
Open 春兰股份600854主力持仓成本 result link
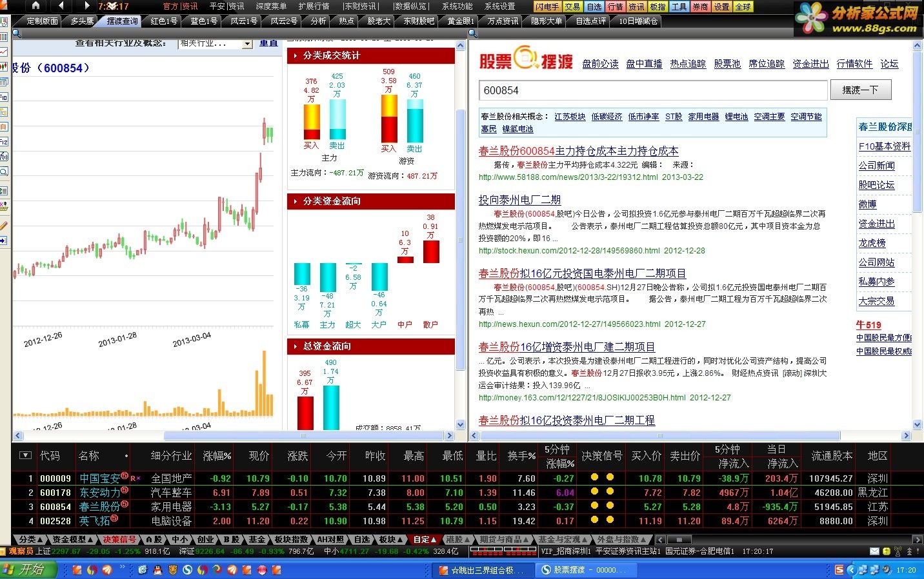pyautogui.click(x=578, y=151)
